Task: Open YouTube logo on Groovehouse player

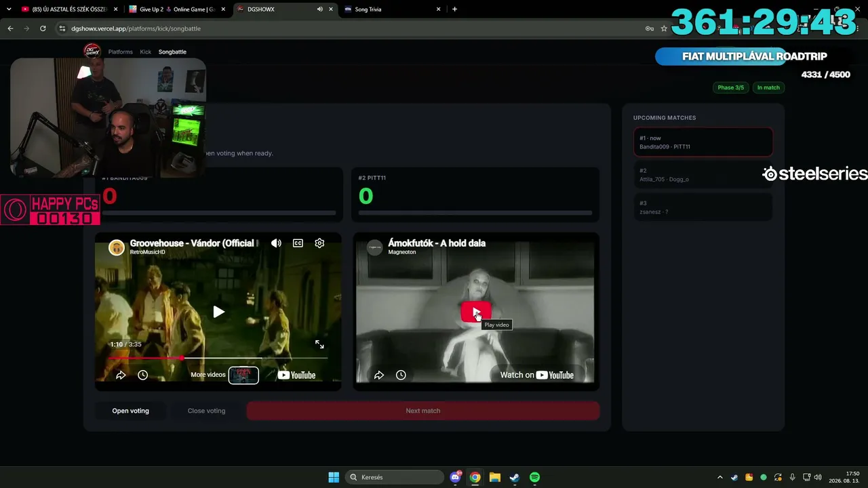Action: click(296, 375)
